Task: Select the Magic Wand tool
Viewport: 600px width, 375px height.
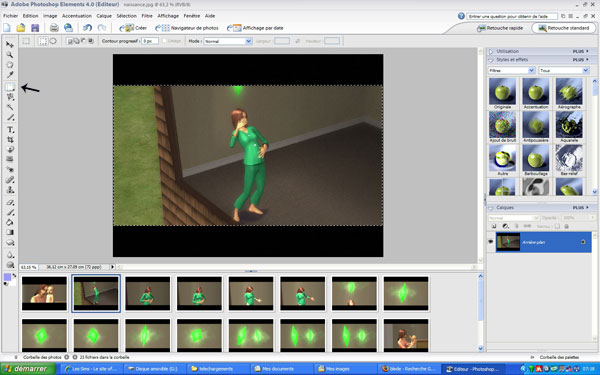Action: (x=10, y=107)
